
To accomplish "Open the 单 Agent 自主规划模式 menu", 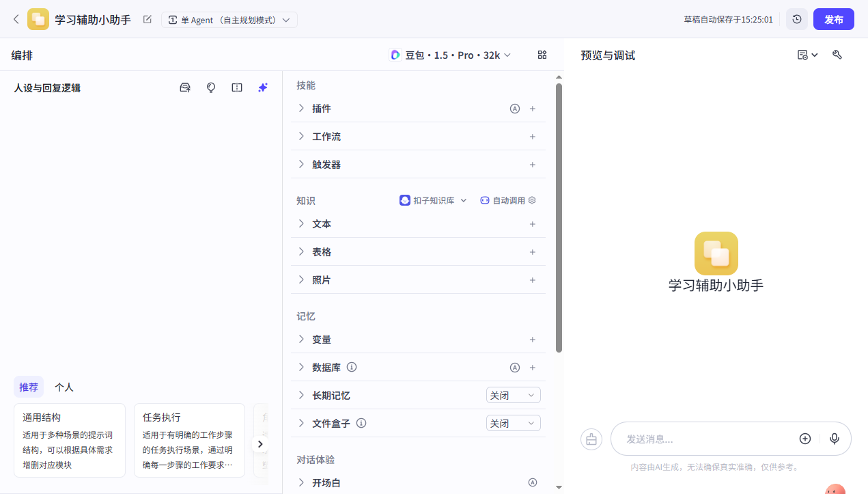I will (229, 19).
